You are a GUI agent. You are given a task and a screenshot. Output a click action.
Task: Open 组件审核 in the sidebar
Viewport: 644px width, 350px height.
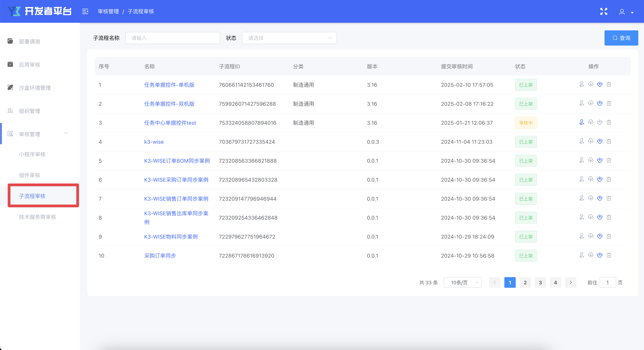click(x=29, y=175)
